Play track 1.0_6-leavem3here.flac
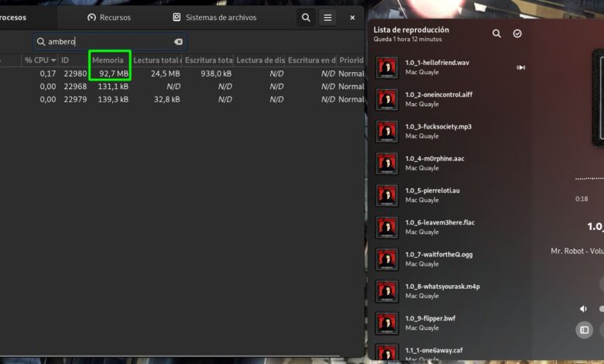604x364 pixels. 440,227
